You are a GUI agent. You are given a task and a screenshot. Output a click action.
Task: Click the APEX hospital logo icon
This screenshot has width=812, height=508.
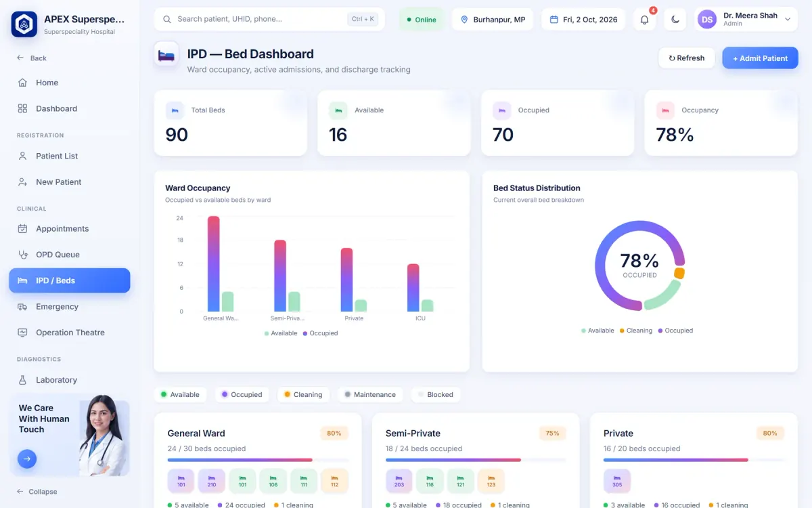pyautogui.click(x=24, y=24)
